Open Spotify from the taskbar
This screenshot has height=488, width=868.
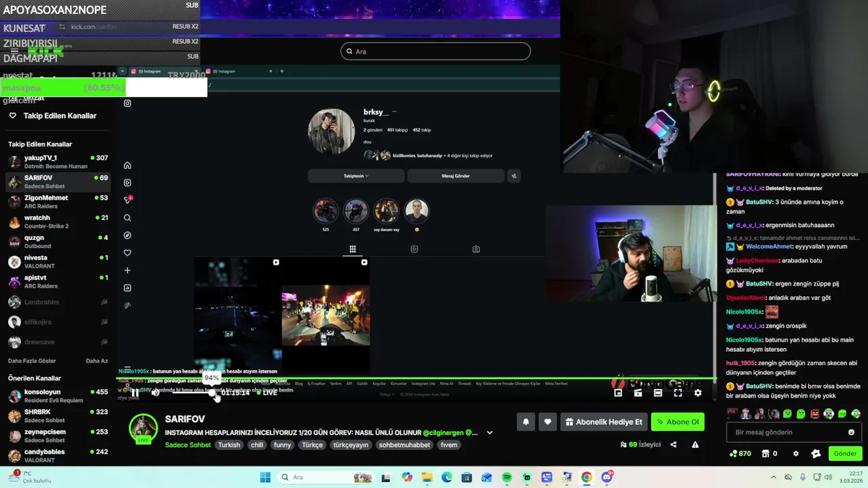click(507, 477)
